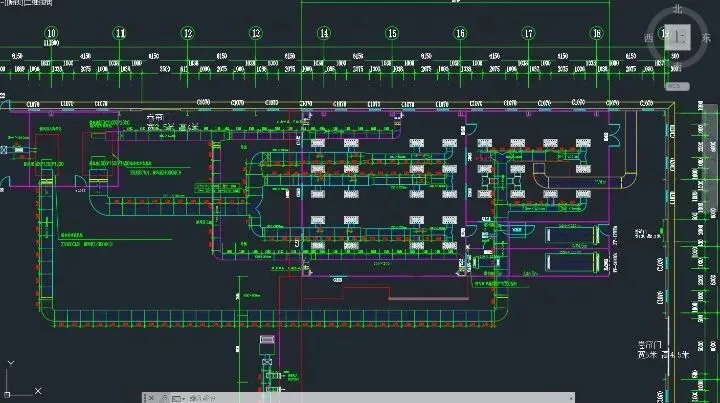720x403 pixels.
Task: Open the WCS coordinate system dropdown
Action: coord(677,86)
